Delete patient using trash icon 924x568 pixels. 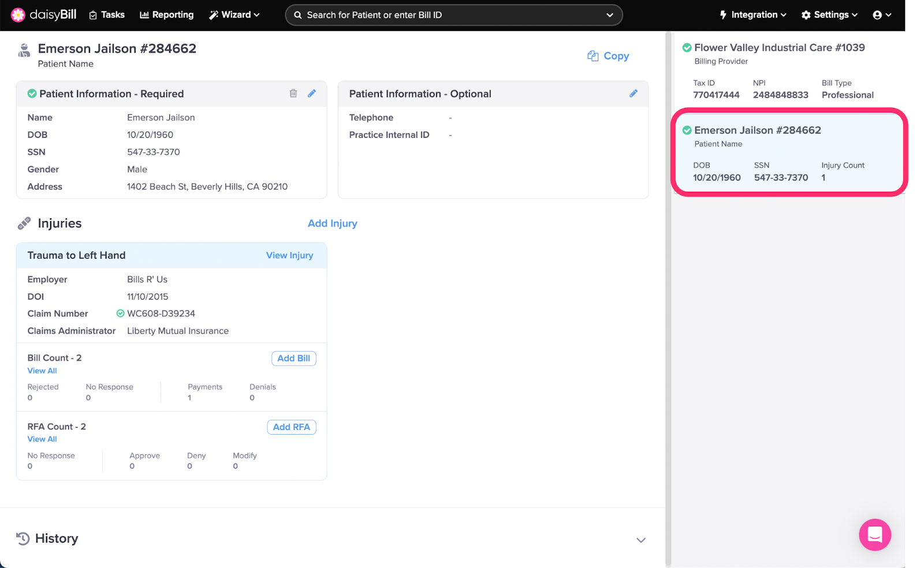tap(293, 94)
